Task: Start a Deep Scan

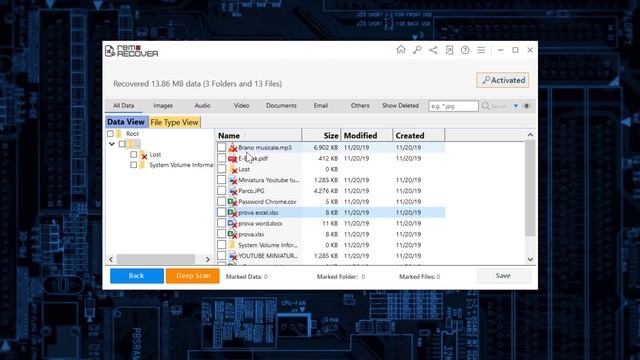Action: tap(193, 276)
